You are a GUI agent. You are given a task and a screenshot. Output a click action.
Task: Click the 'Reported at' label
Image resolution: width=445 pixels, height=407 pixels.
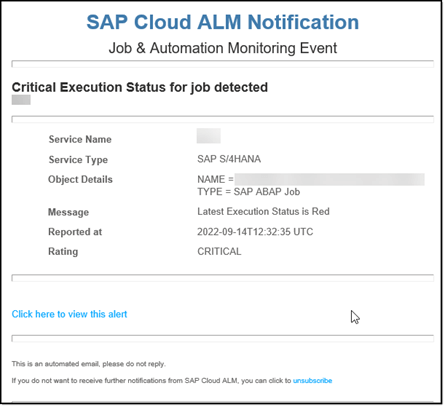[x=75, y=232]
